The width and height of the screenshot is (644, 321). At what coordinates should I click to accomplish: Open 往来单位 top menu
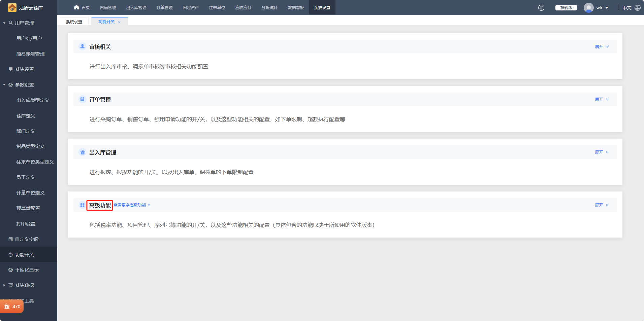point(217,8)
